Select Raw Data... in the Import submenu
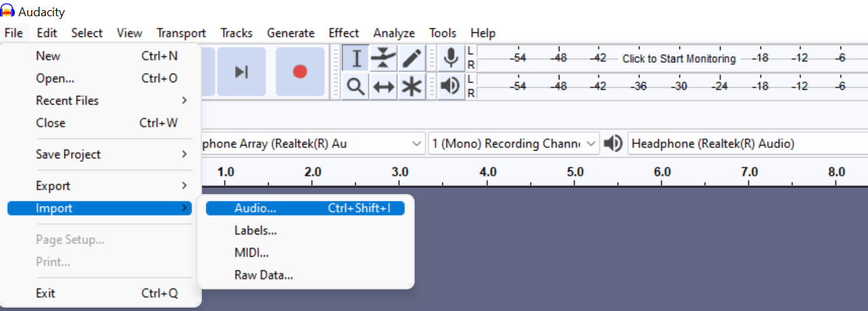 (305, 275)
